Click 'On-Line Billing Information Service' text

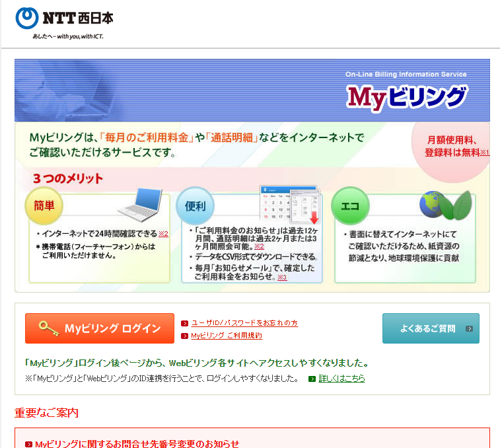(x=406, y=74)
